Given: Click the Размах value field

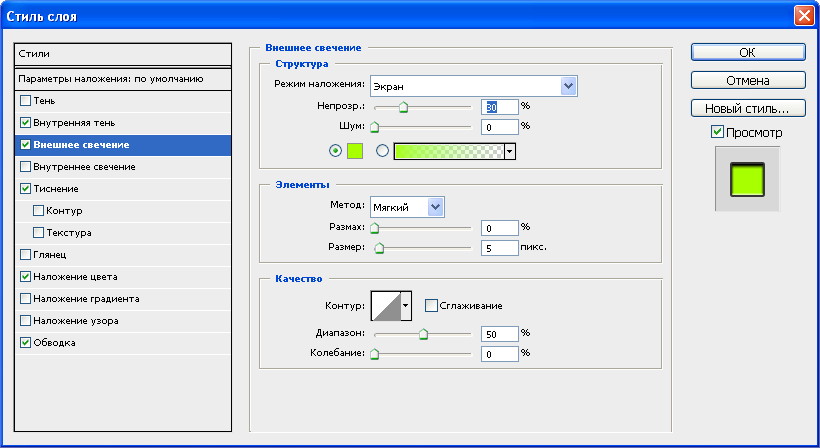Looking at the screenshot, I should coord(499,227).
